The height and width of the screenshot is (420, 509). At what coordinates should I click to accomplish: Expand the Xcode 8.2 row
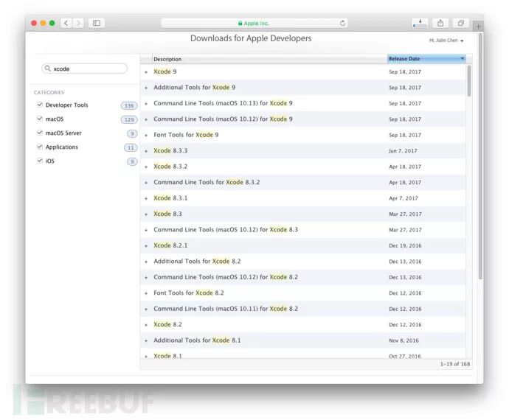[x=146, y=325]
